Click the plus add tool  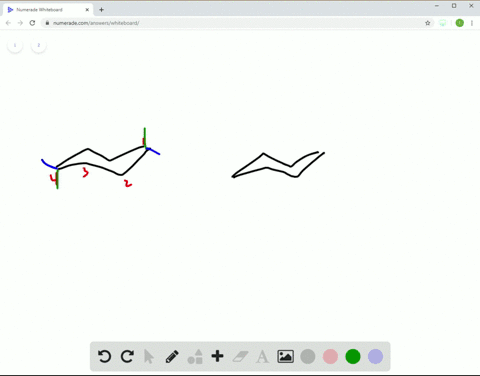[217, 356]
